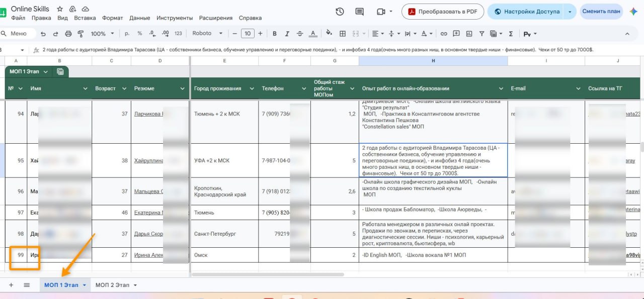Open the comments history icon
Screen dimensions: 644x299
click(359, 12)
